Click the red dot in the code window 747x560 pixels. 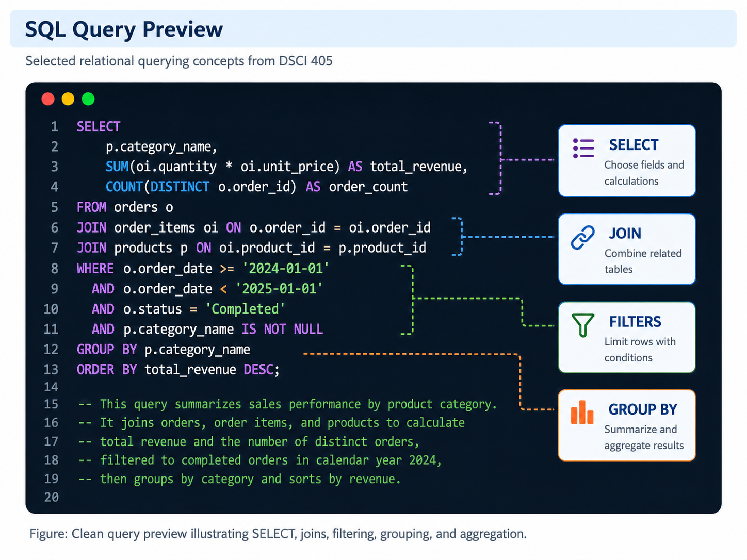[48, 99]
